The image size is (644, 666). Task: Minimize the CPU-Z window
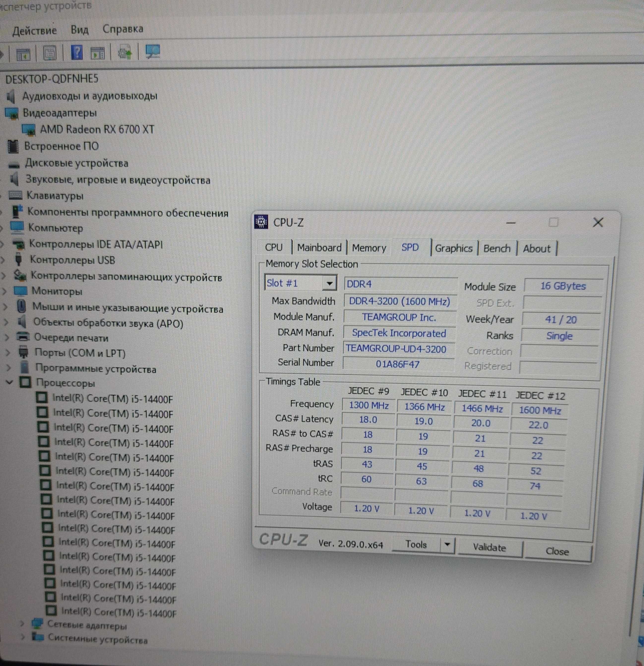(511, 223)
